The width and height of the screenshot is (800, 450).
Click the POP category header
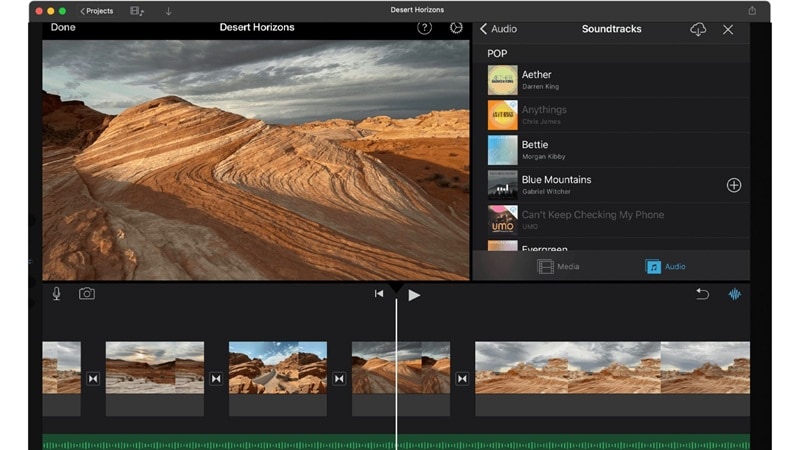pos(497,54)
